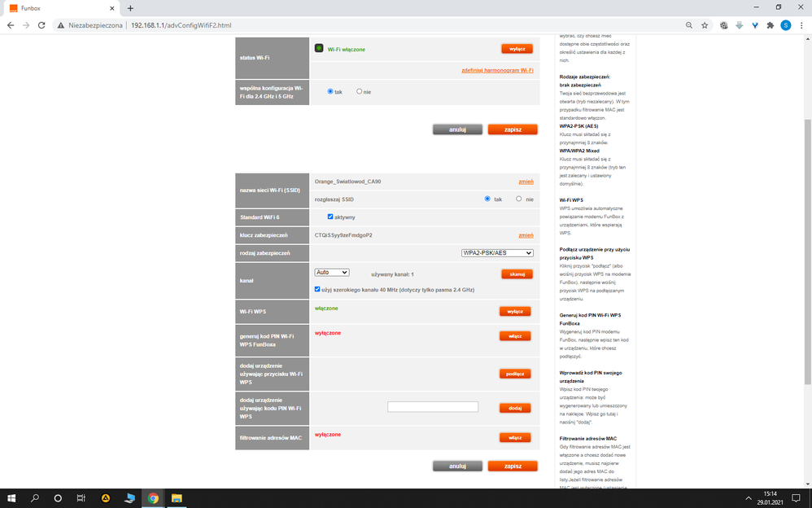
Task: Click skanuj channel button
Action: [x=517, y=274]
